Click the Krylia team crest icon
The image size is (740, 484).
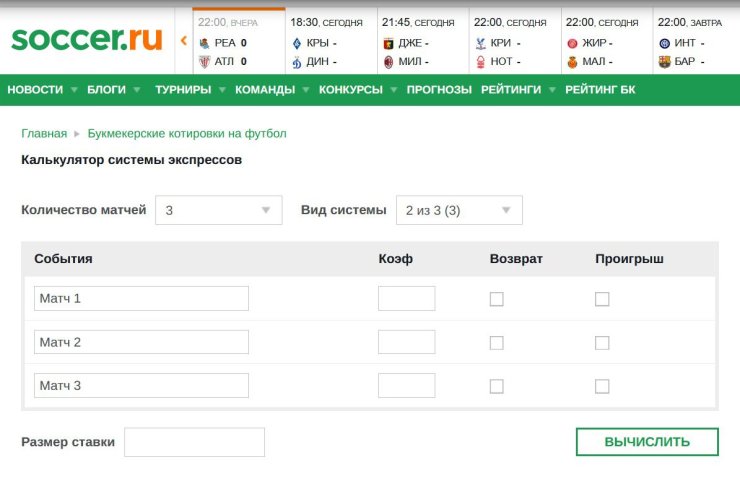click(x=296, y=43)
